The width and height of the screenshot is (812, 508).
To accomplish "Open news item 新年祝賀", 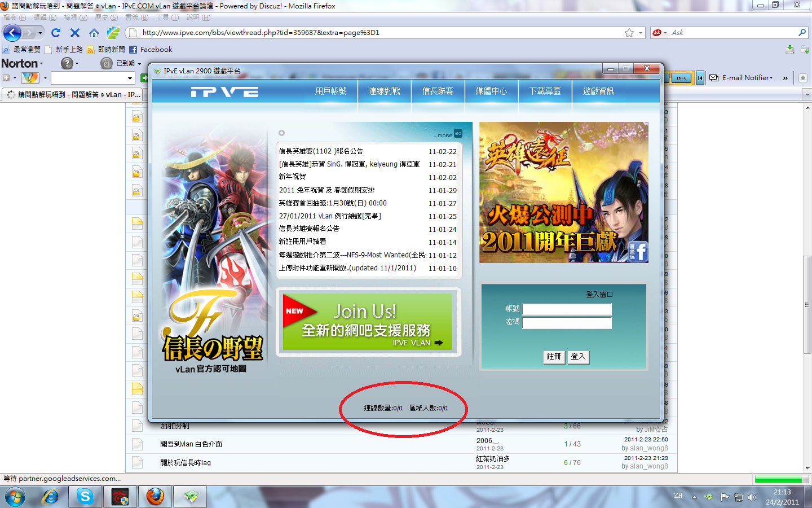I will (x=292, y=177).
